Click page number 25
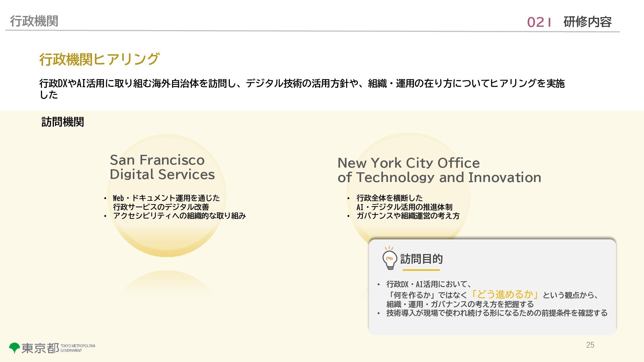 coord(590,345)
